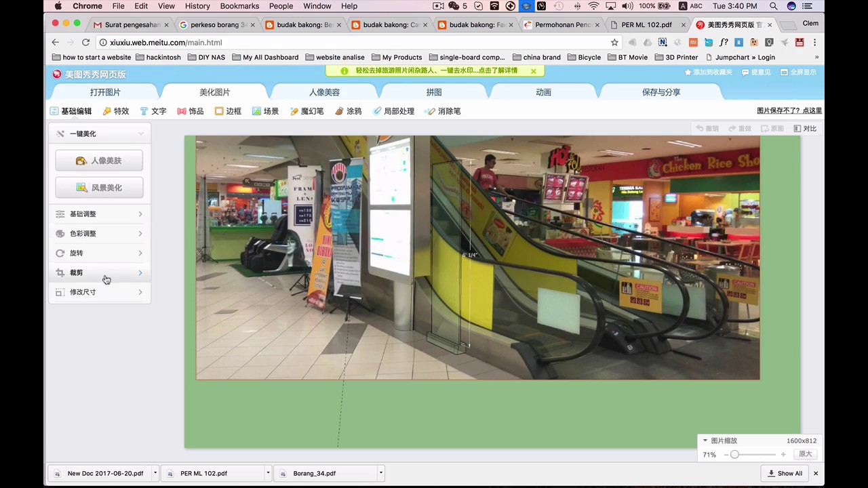Click the zoom slider handle
This screenshot has width=868, height=488.
[x=734, y=455]
